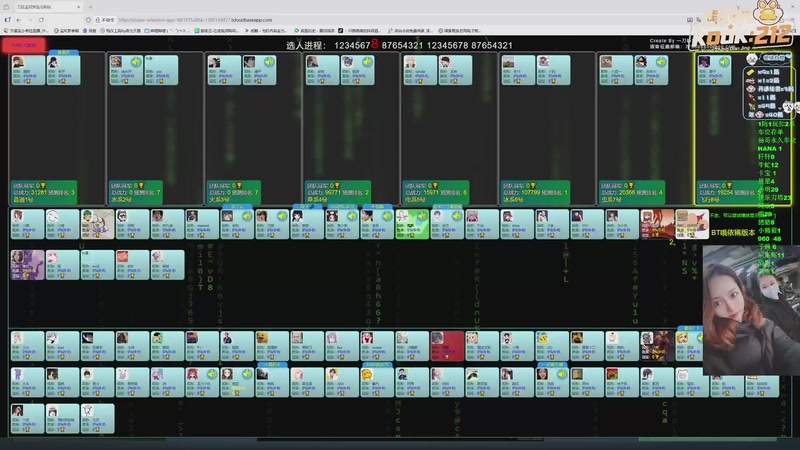Select the 水系2号 team label

pyautogui.click(x=121, y=199)
